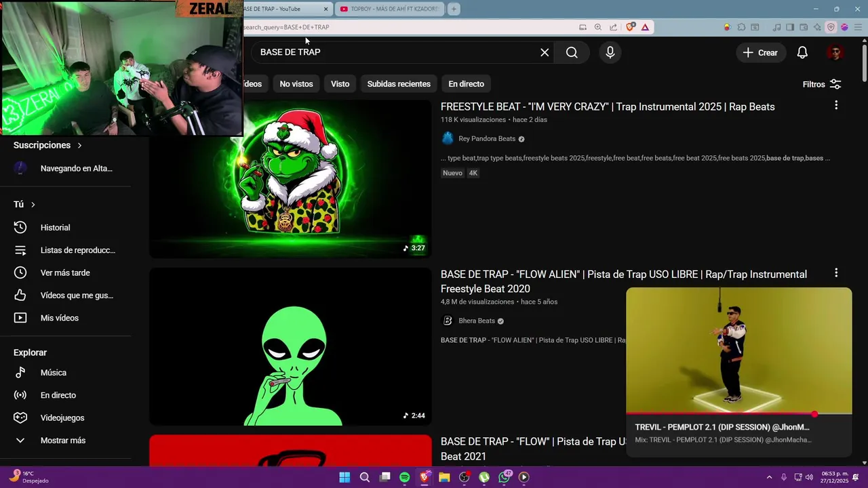Open WhatsApp from the taskbar
This screenshot has height=488, width=868.
tap(504, 477)
